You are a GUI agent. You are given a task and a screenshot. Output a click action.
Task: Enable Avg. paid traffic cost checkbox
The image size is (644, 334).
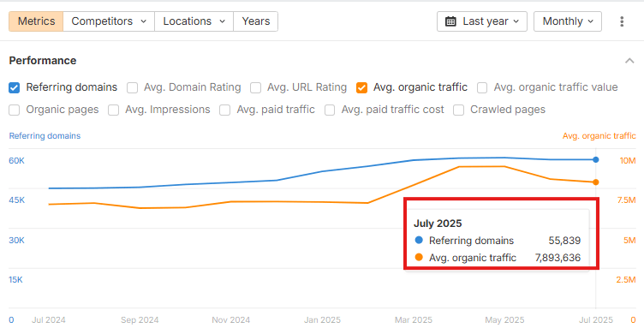pos(330,110)
